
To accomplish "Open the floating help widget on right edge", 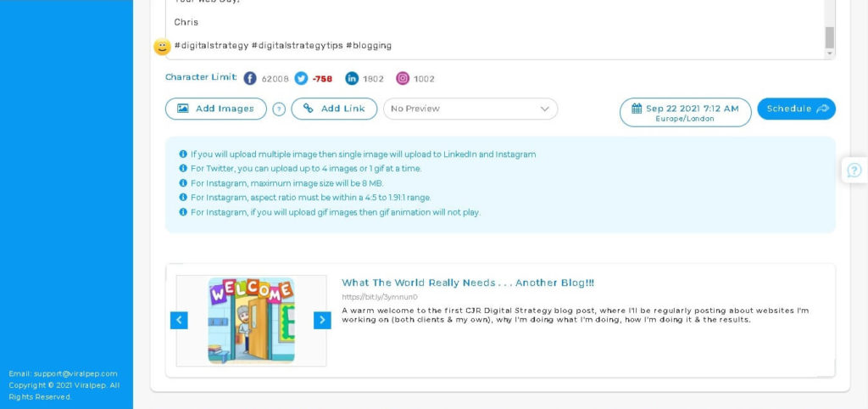I will click(x=854, y=170).
